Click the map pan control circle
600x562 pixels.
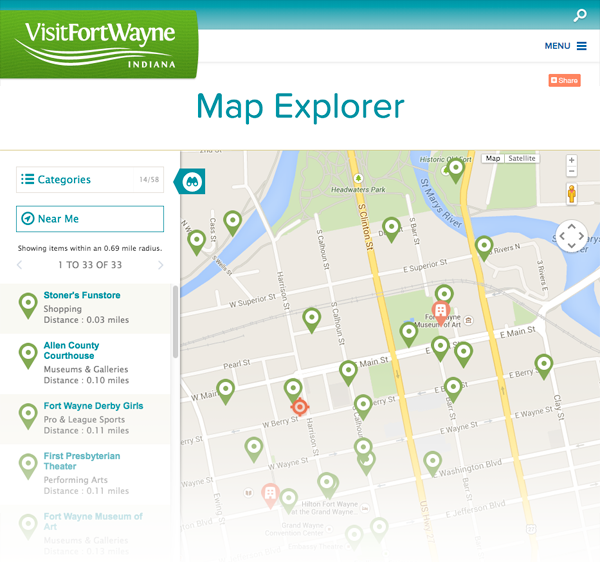click(571, 236)
